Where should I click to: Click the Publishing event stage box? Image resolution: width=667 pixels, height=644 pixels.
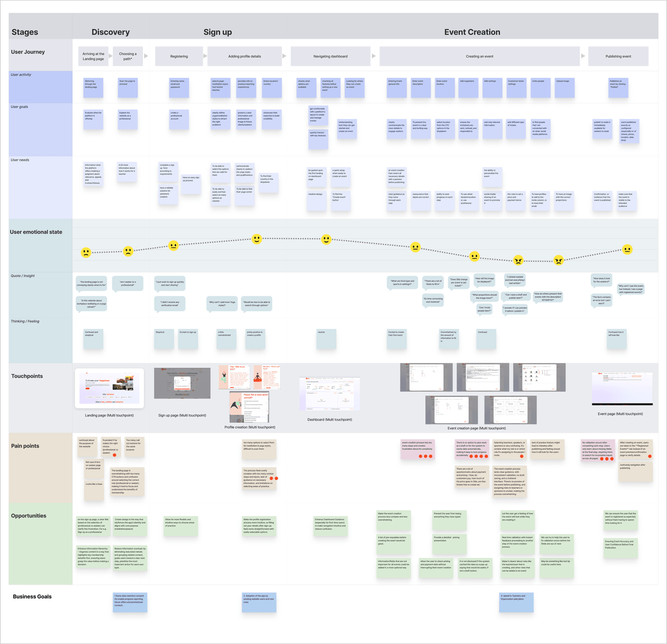tap(618, 56)
